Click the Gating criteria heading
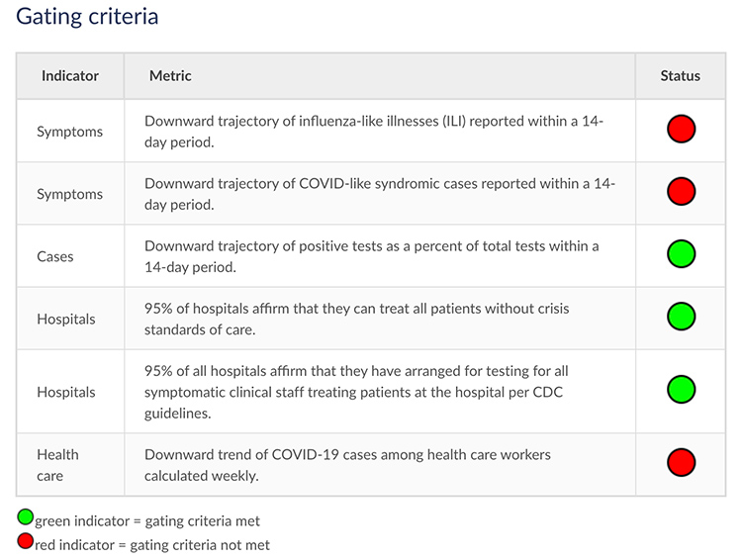 (87, 17)
